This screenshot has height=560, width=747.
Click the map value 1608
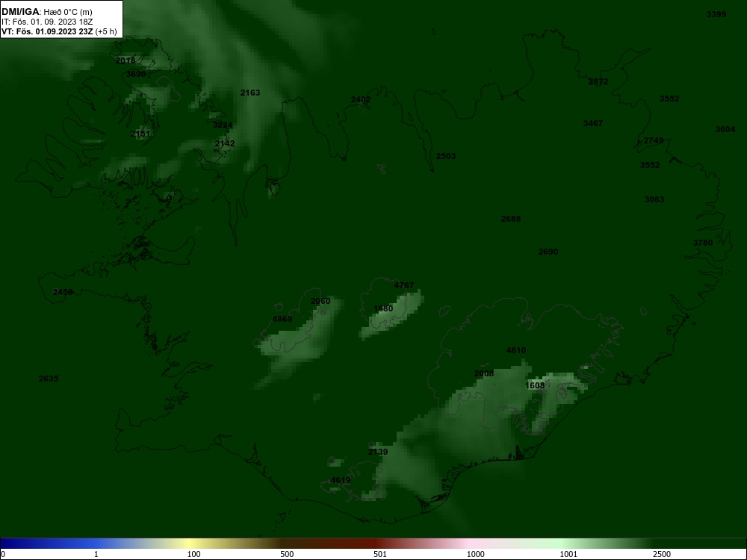tap(535, 385)
